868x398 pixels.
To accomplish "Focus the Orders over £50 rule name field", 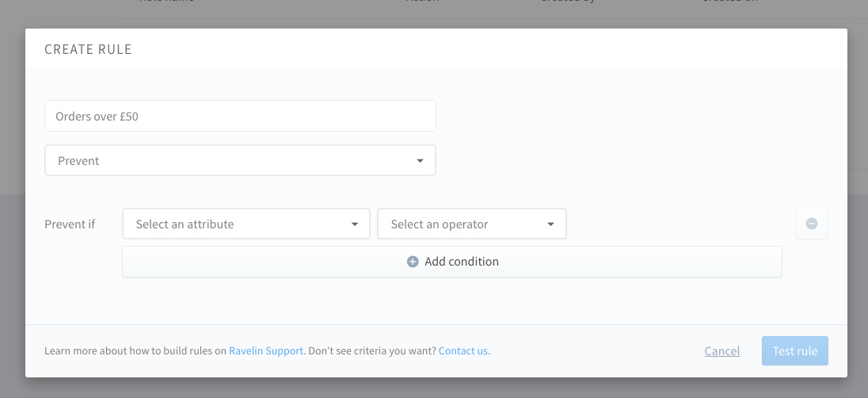I will 239,116.
